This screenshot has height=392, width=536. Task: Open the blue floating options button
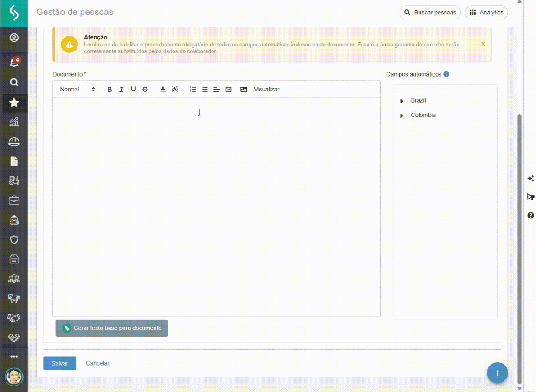pos(497,373)
